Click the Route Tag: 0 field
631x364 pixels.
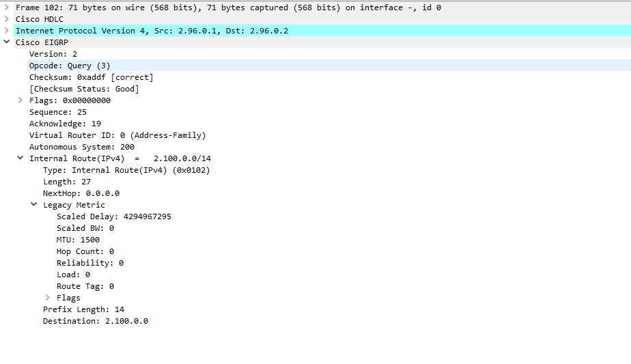[85, 287]
